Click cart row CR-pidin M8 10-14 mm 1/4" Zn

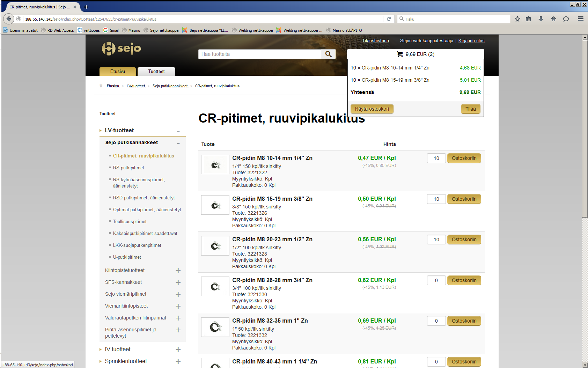tap(416, 68)
